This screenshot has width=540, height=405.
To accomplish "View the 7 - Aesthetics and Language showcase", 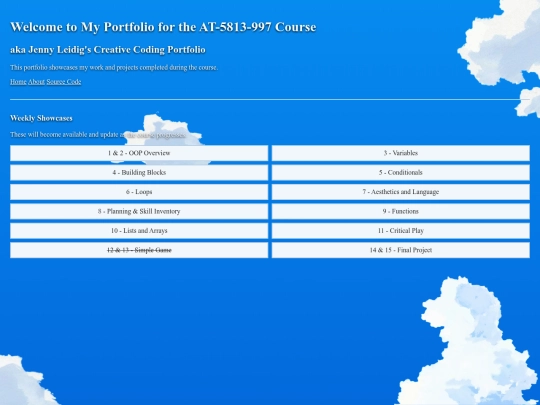I will pyautogui.click(x=401, y=192).
